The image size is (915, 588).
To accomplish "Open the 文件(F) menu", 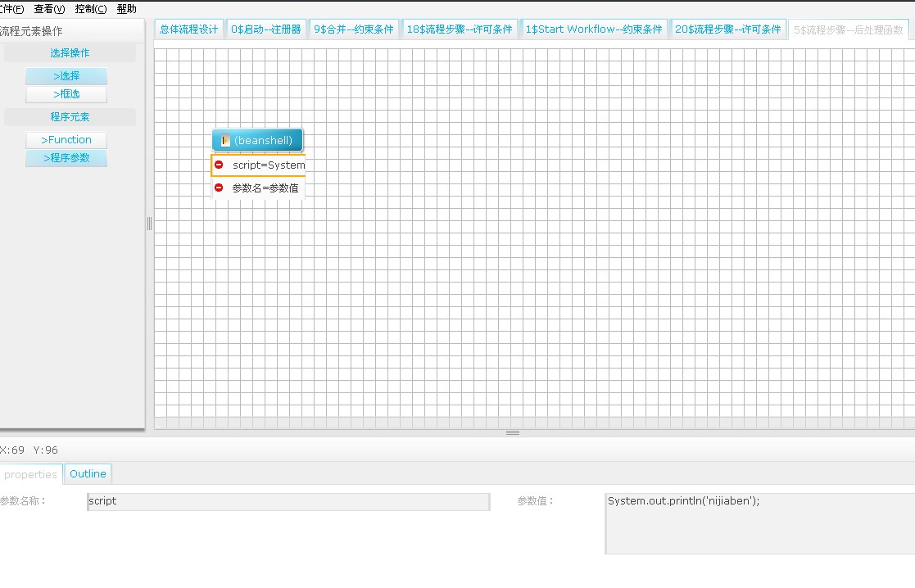I will pyautogui.click(x=11, y=9).
